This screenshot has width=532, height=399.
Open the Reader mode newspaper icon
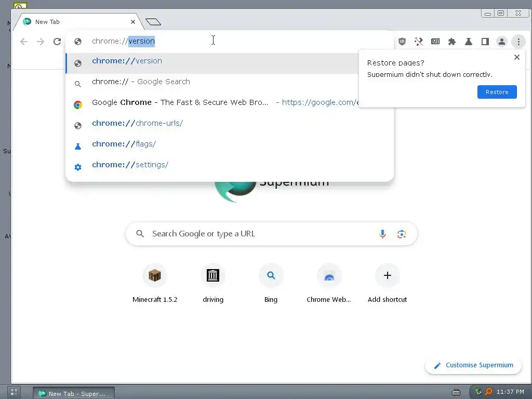pyautogui.click(x=435, y=42)
